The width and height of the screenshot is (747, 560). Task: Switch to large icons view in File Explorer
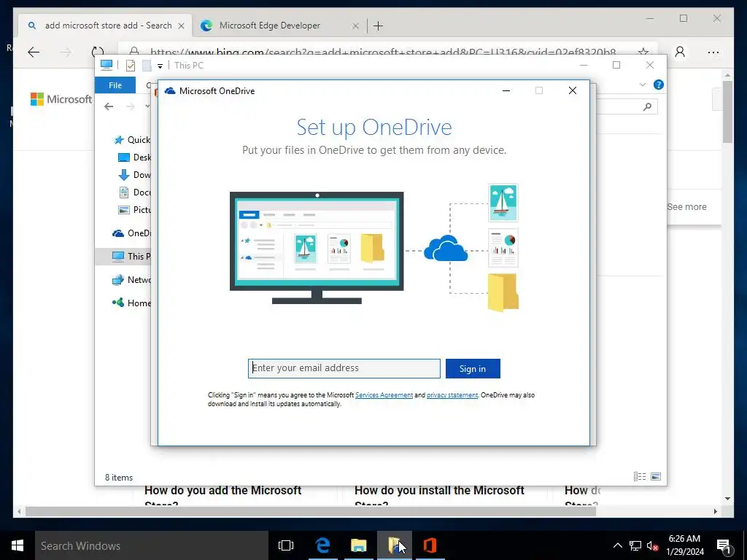point(656,477)
